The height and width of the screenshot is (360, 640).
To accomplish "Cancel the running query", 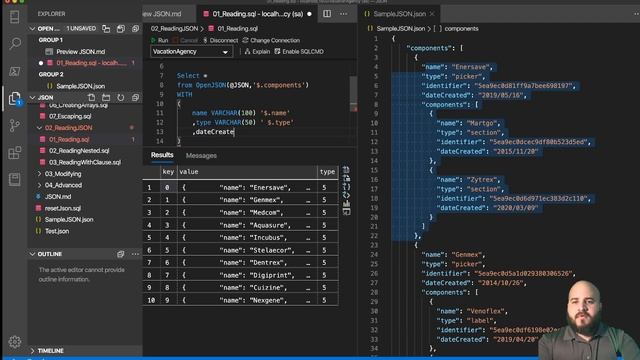I will (x=185, y=40).
